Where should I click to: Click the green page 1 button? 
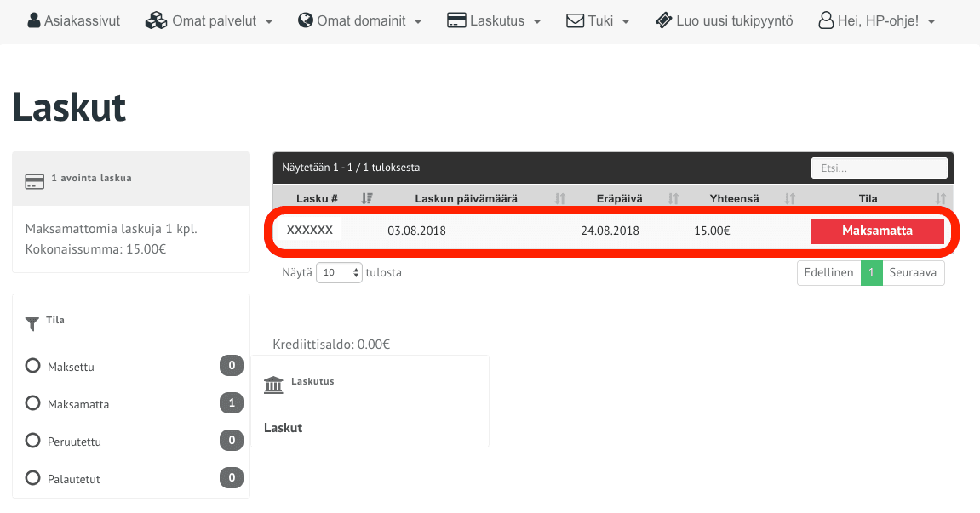point(871,273)
